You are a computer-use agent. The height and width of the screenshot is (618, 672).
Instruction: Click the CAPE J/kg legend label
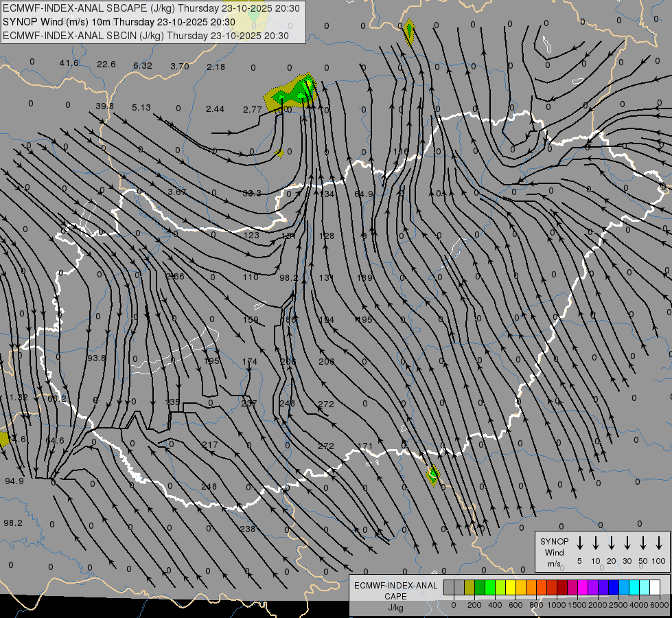point(395,596)
